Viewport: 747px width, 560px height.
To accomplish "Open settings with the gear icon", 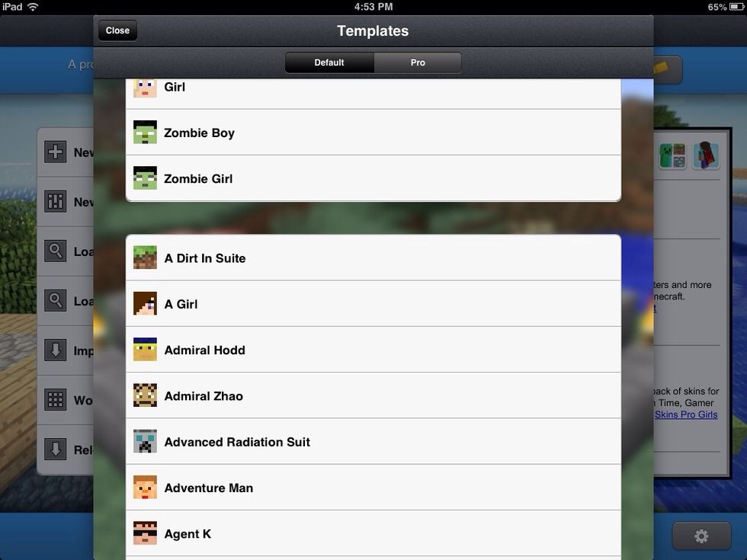I will [x=701, y=536].
